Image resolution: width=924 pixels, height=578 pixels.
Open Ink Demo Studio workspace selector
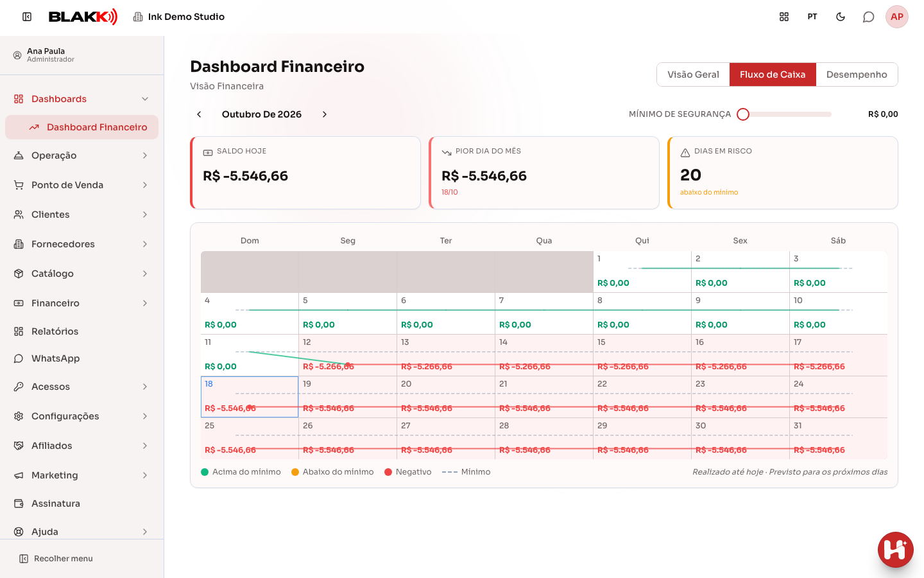[178, 17]
